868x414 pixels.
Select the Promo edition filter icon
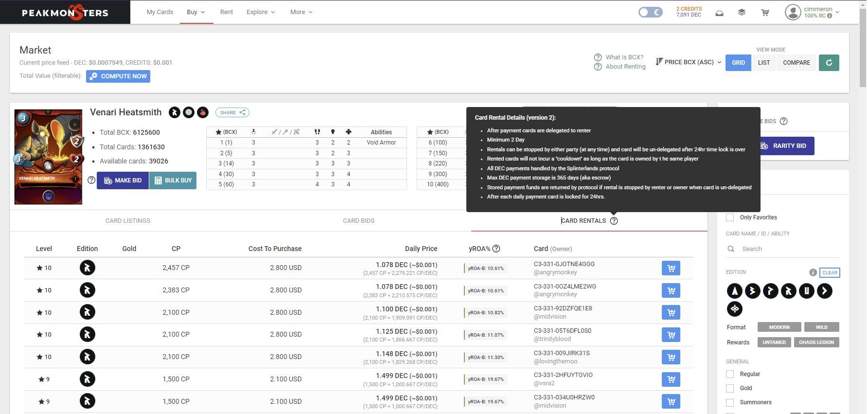tap(770, 291)
